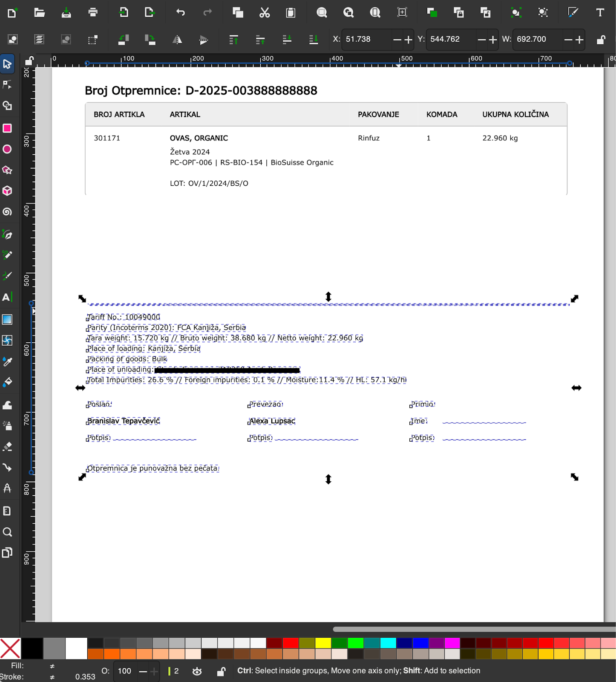Flip selection vertically

204,40
